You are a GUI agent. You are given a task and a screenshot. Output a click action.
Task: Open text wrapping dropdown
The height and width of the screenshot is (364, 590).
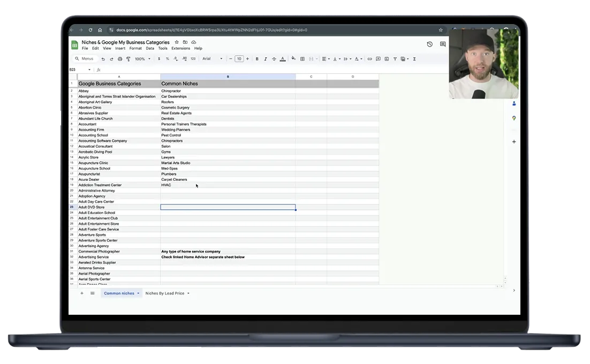point(347,59)
